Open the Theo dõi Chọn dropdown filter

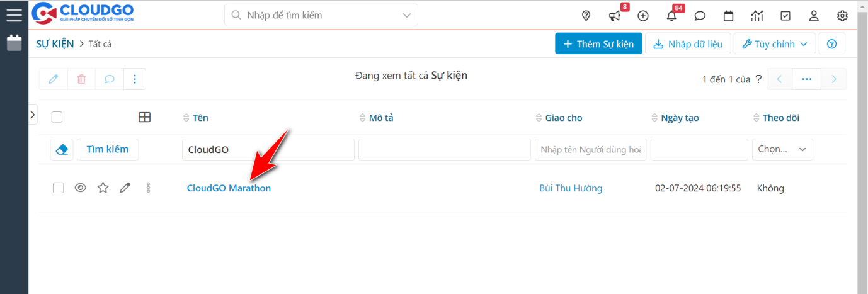tap(782, 149)
